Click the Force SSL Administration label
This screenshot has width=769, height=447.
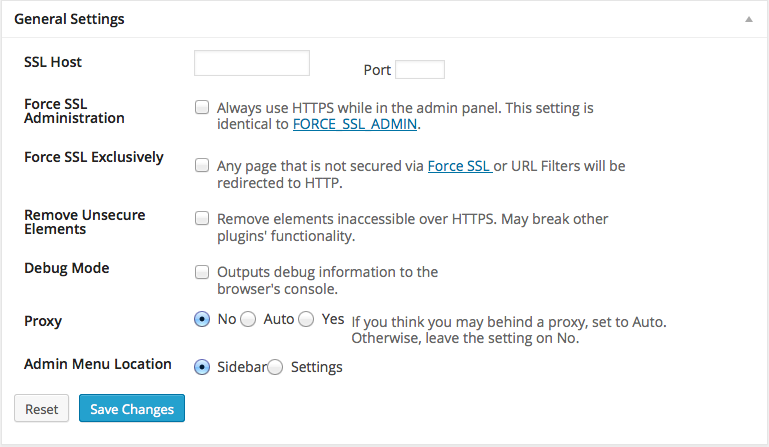pos(74,111)
